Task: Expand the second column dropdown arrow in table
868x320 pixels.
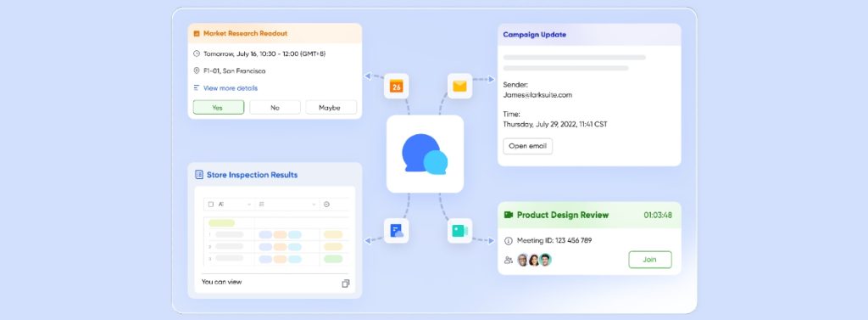Action: click(x=314, y=204)
